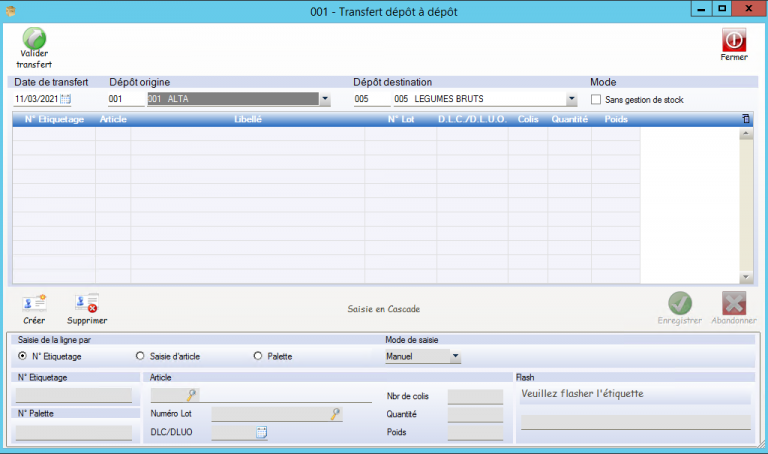Open the date de transfert calendar picker
Screen dimensions: 768x454
coord(66,99)
